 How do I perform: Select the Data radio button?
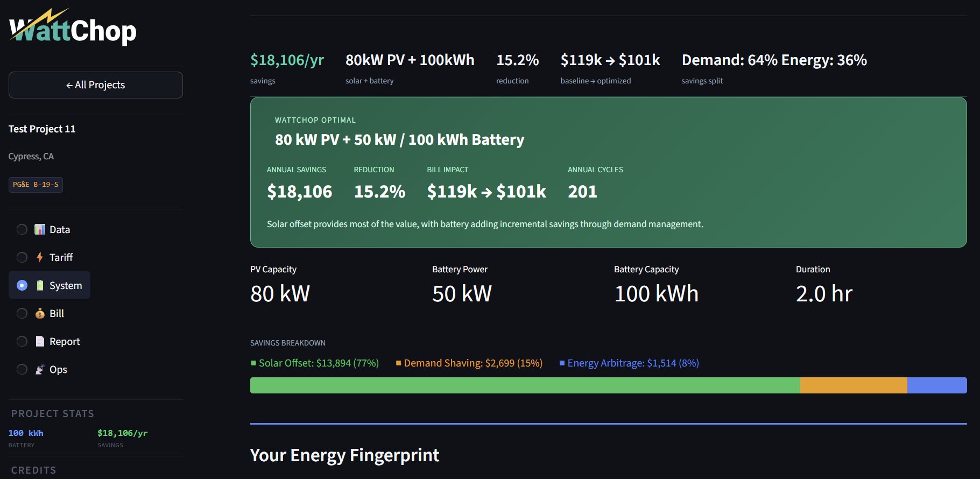pos(22,229)
